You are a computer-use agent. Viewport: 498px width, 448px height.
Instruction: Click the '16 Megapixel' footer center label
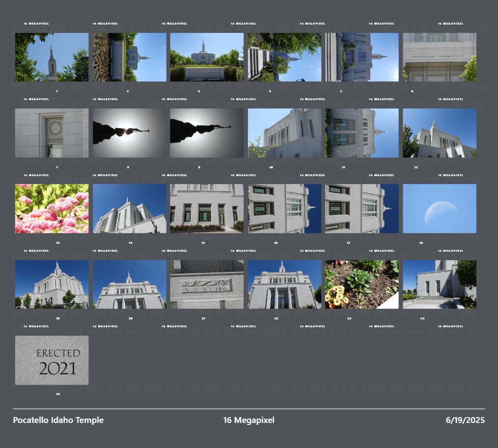[249, 420]
